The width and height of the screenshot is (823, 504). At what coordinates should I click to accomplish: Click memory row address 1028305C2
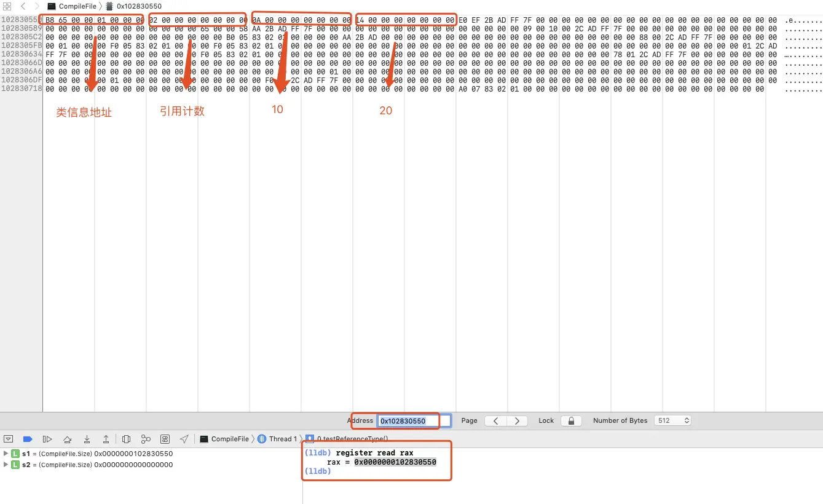[x=22, y=37]
